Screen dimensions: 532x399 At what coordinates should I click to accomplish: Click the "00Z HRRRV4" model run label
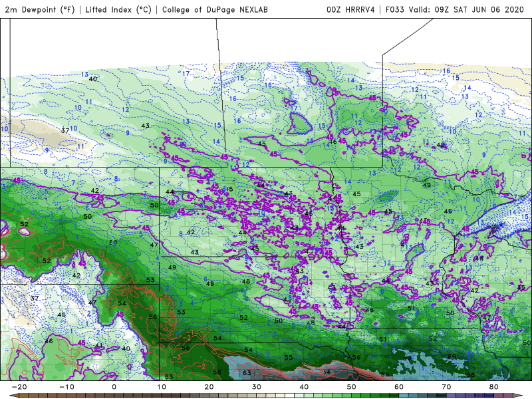[350, 10]
